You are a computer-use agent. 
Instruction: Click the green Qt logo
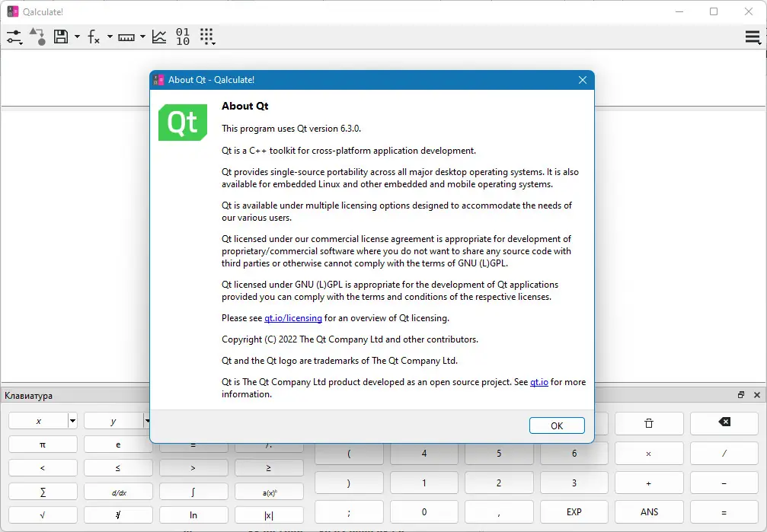tap(183, 123)
